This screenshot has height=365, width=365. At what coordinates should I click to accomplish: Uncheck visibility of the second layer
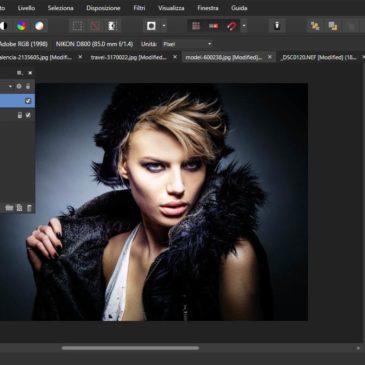click(28, 115)
